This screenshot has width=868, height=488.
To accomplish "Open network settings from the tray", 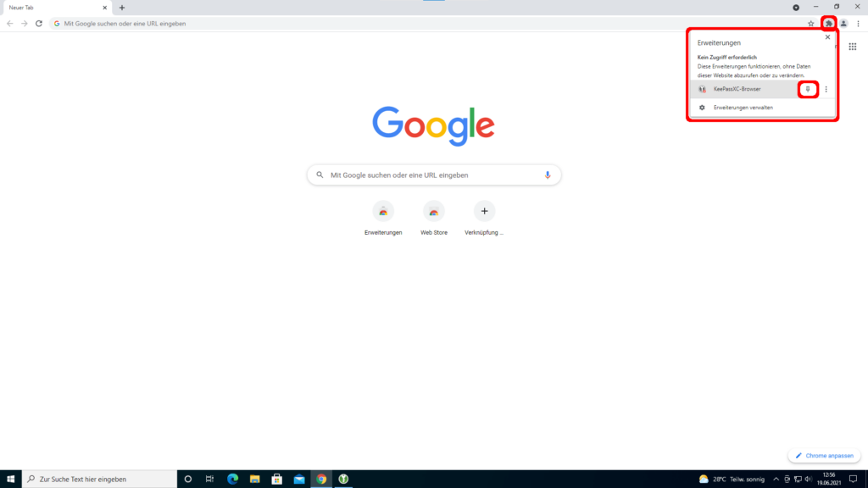I will (798, 480).
